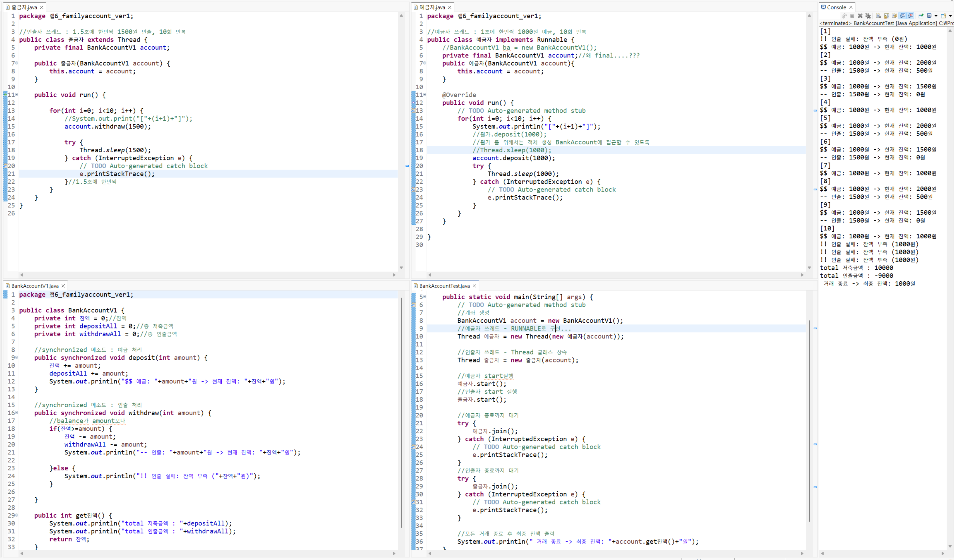Click Clear Console icon
Image resolution: width=954 pixels, height=560 pixels.
[x=879, y=16]
